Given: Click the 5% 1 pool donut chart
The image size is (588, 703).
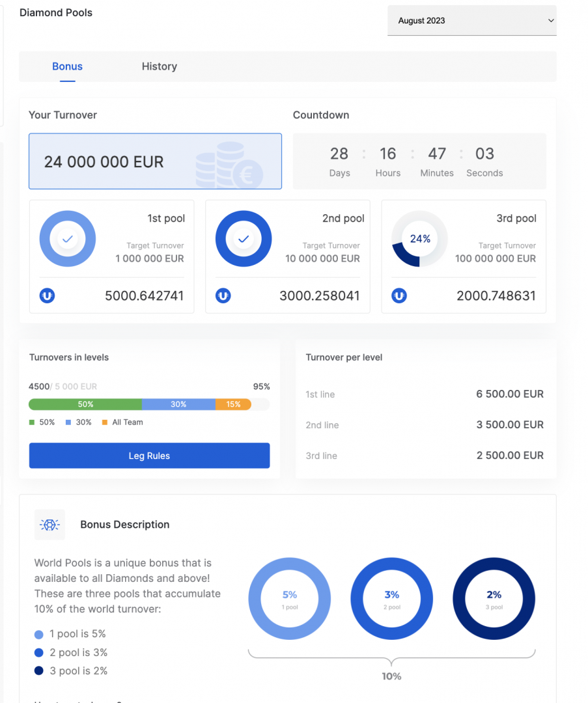Looking at the screenshot, I should [x=290, y=599].
